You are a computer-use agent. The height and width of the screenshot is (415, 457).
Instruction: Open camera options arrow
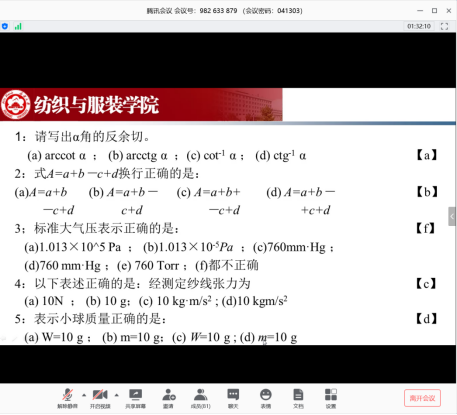116,395
